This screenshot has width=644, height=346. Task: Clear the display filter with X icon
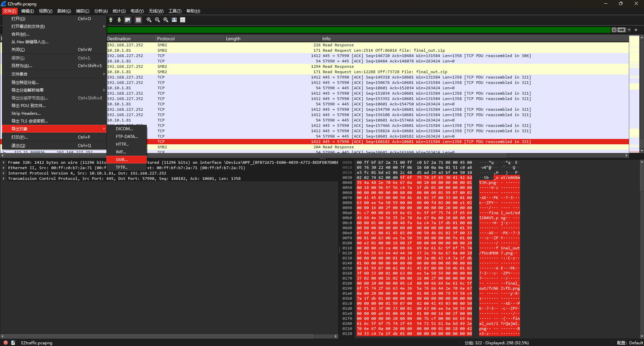pos(614,30)
